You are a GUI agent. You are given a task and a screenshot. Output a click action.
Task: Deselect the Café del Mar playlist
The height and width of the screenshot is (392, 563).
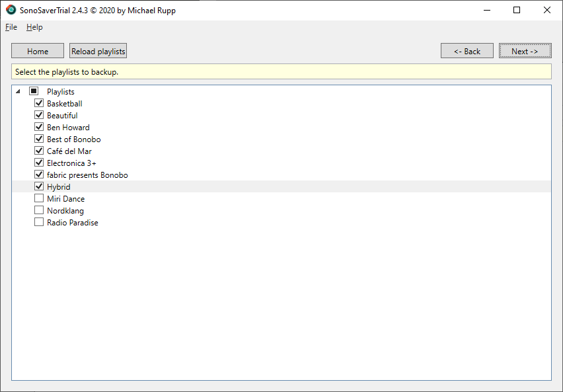[x=39, y=151]
